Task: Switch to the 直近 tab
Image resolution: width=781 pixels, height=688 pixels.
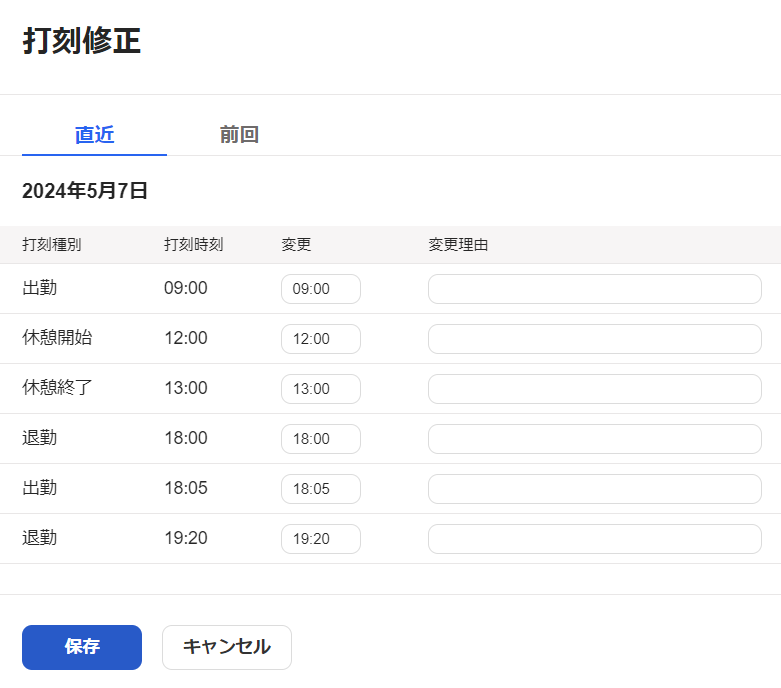Action: [94, 135]
